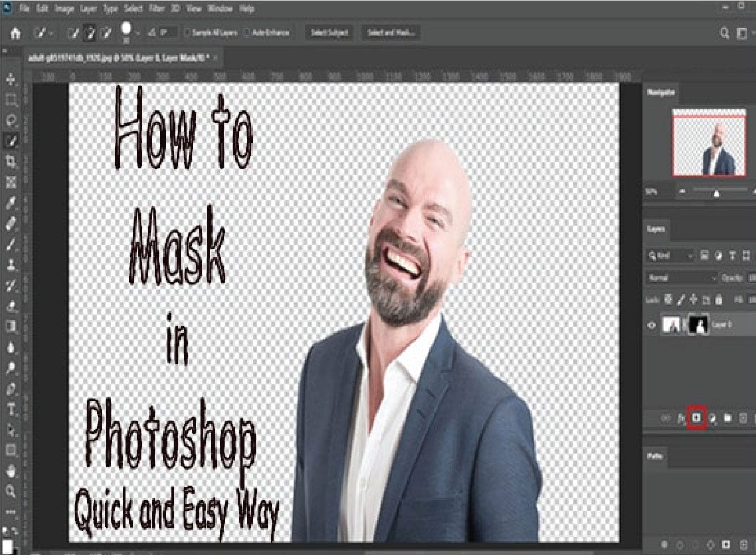756x555 pixels.
Task: Click the Navigator zoom slider handle
Action: pyautogui.click(x=717, y=193)
